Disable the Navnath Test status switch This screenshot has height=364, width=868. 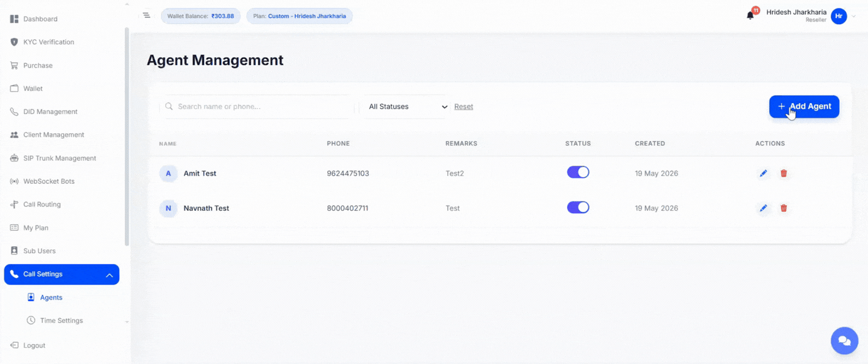[x=578, y=207]
